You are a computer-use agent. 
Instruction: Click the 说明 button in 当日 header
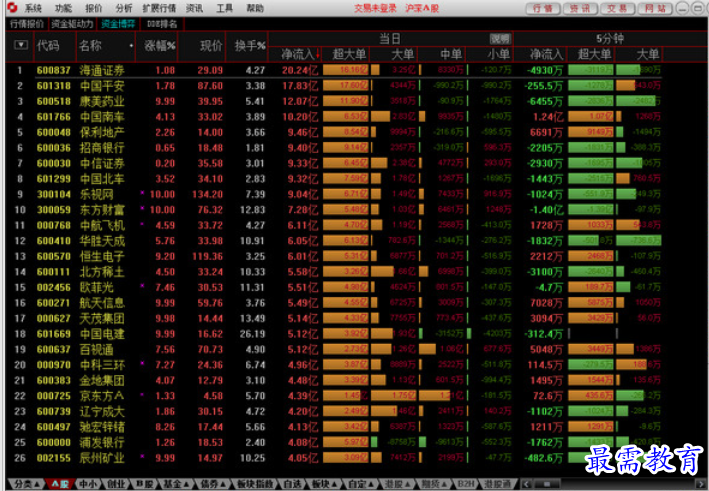click(500, 38)
